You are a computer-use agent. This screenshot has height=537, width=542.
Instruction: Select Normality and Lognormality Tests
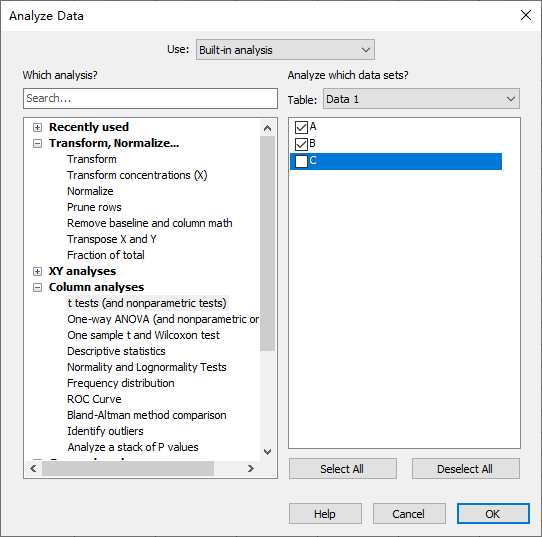point(147,367)
